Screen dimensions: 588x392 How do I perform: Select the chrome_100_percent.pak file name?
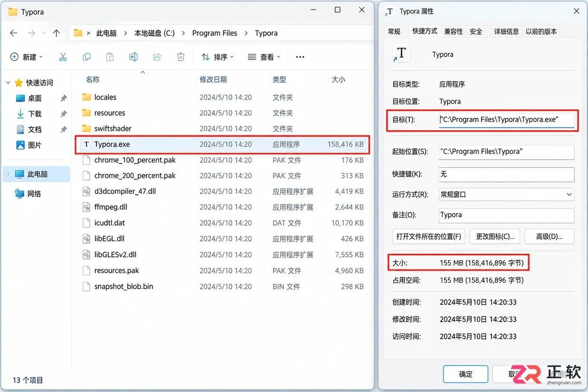135,160
